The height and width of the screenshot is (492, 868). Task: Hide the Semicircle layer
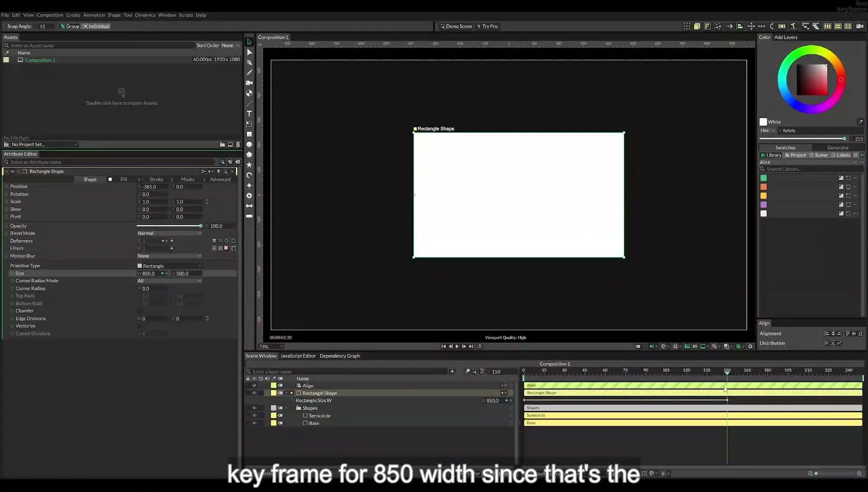[x=254, y=416]
